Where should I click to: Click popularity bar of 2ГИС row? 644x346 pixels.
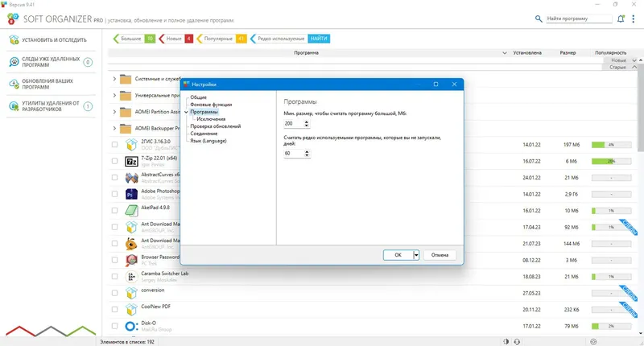tap(611, 145)
